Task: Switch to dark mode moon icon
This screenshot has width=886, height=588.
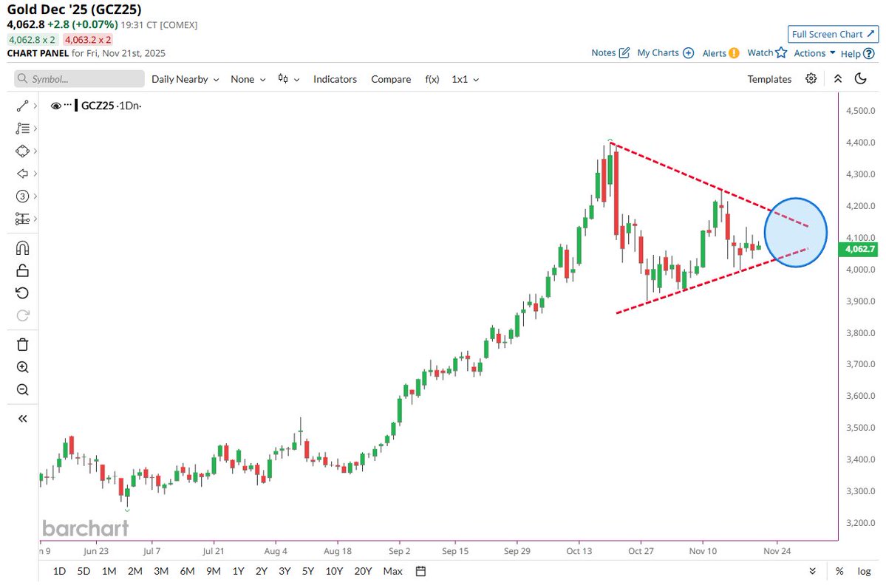Action: 861,78
